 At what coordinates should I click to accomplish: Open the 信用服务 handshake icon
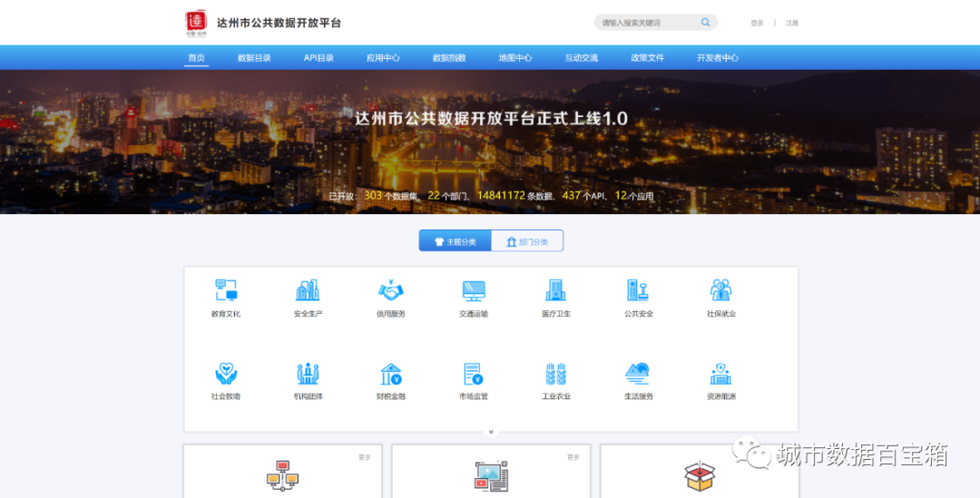pos(390,290)
